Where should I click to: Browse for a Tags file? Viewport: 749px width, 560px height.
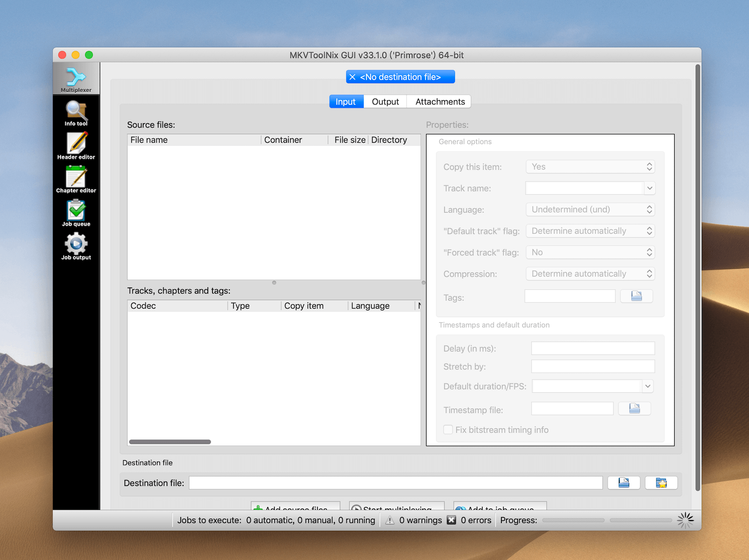click(636, 296)
